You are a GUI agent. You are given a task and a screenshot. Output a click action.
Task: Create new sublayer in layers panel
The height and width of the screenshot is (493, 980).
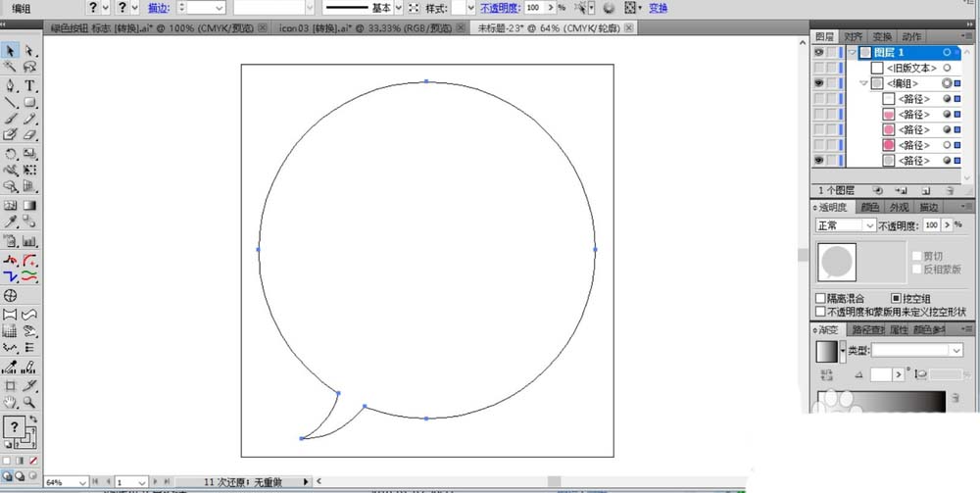tap(901, 190)
